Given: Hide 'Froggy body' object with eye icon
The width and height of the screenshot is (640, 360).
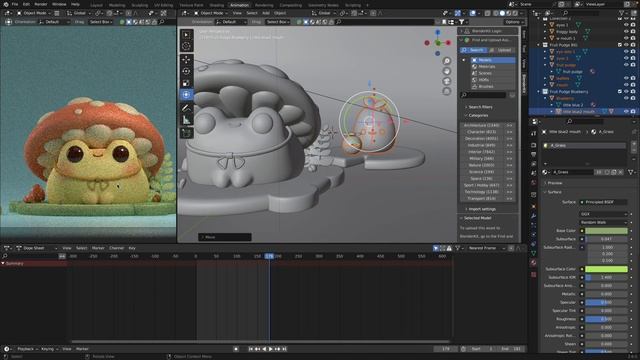Looking at the screenshot, I should tap(626, 31).
